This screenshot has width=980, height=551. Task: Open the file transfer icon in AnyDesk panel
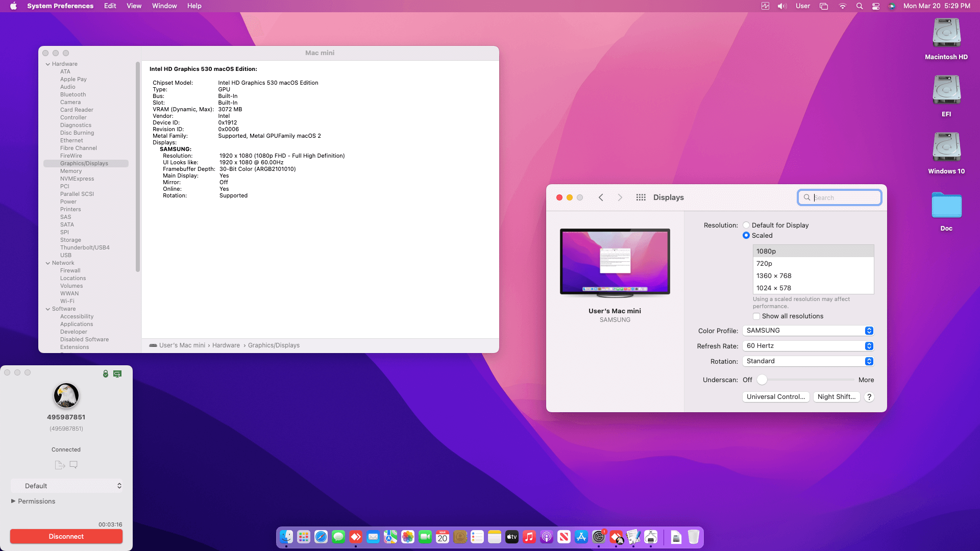(x=60, y=465)
